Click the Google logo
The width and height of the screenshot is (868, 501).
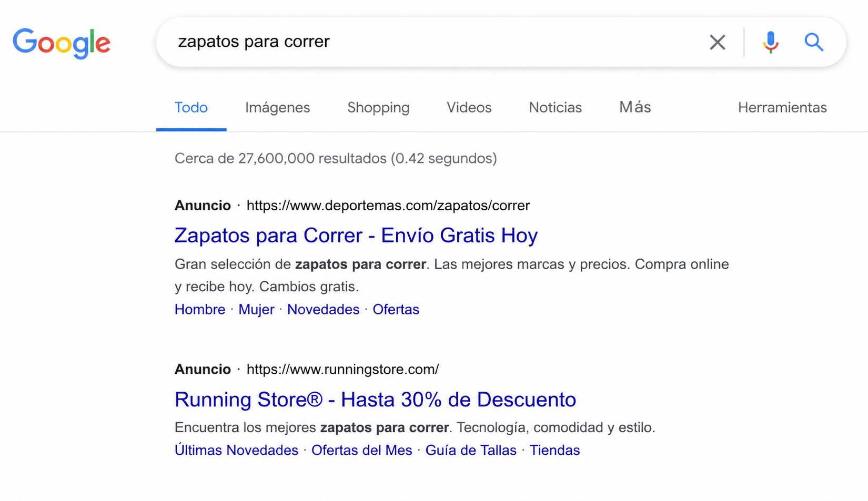(62, 43)
